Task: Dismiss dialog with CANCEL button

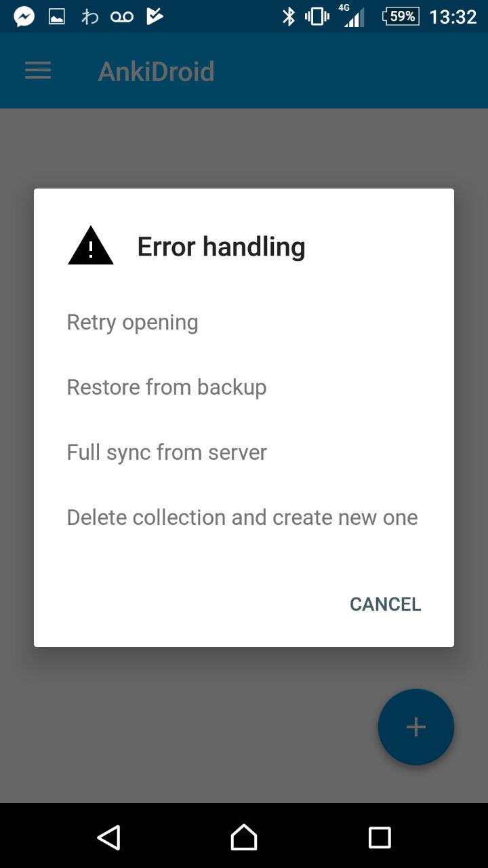Action: pyautogui.click(x=386, y=604)
